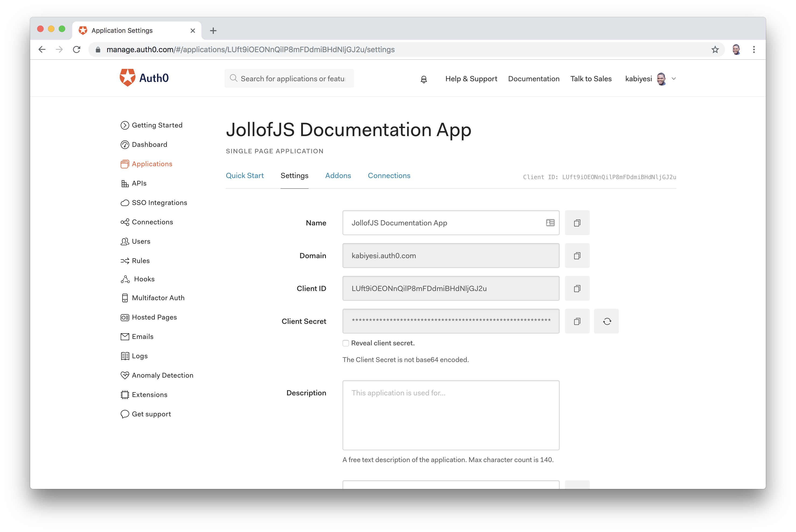The width and height of the screenshot is (796, 532).
Task: Go to Hooks in the sidebar
Action: 144,279
